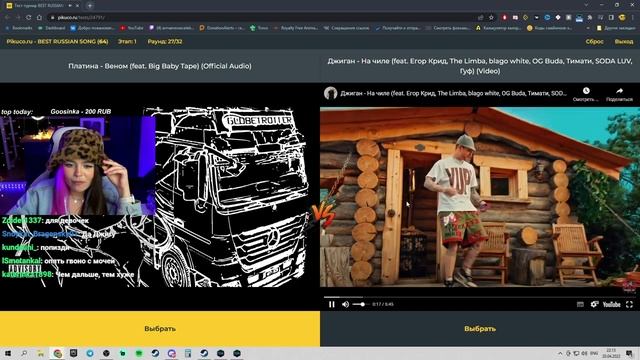
Task: Open the Другие закладки folder
Action: tap(616, 28)
